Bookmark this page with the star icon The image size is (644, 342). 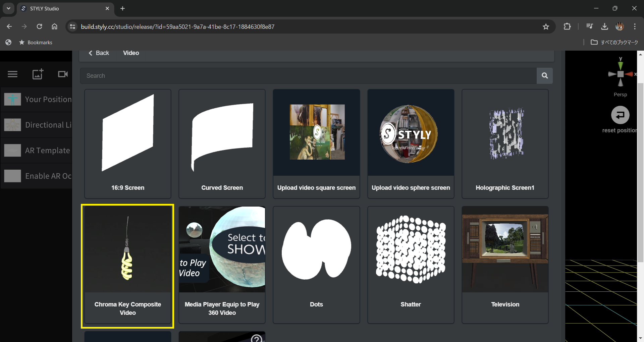(x=546, y=26)
